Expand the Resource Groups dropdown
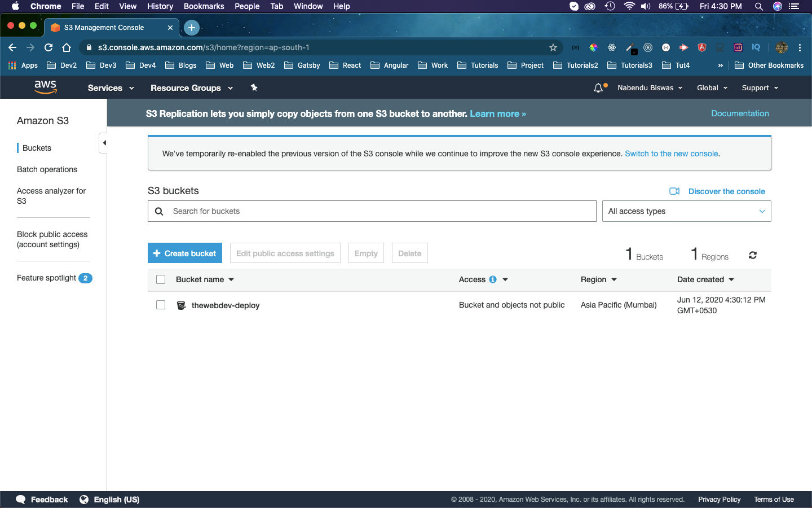The height and width of the screenshot is (508, 812). coord(192,88)
